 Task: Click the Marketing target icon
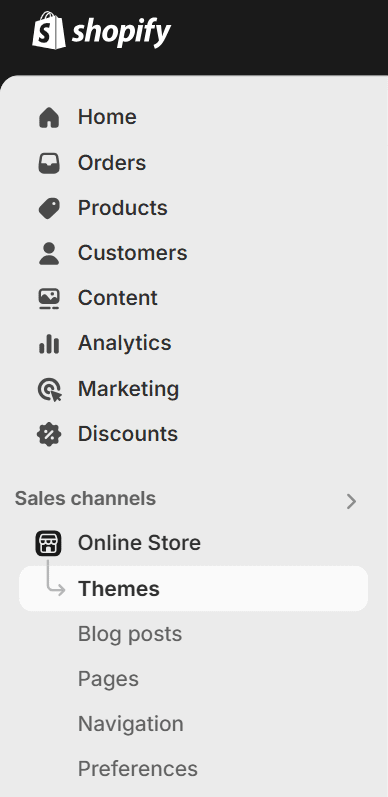49,390
